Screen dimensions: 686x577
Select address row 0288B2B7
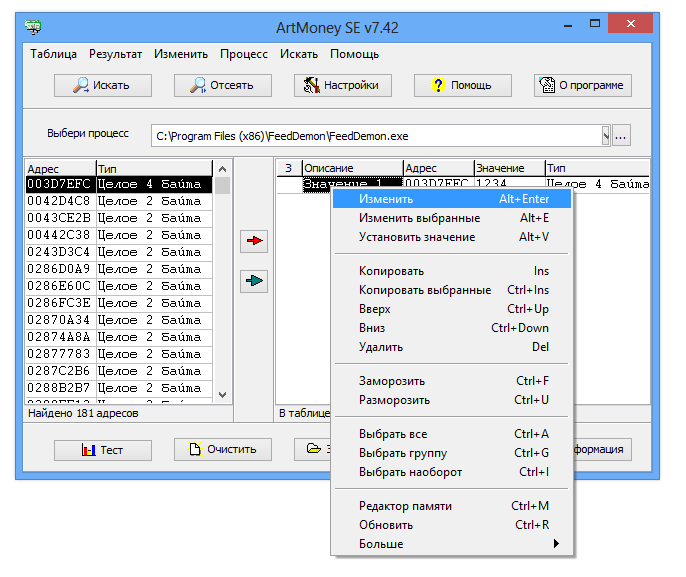click(119, 388)
